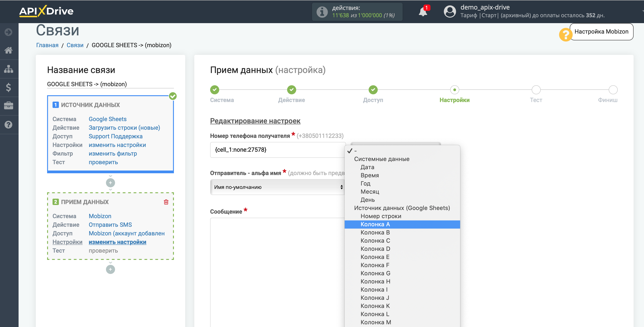The width and height of the screenshot is (644, 327).
Task: Open Загрузить строки (новые) action link
Action: 124,128
